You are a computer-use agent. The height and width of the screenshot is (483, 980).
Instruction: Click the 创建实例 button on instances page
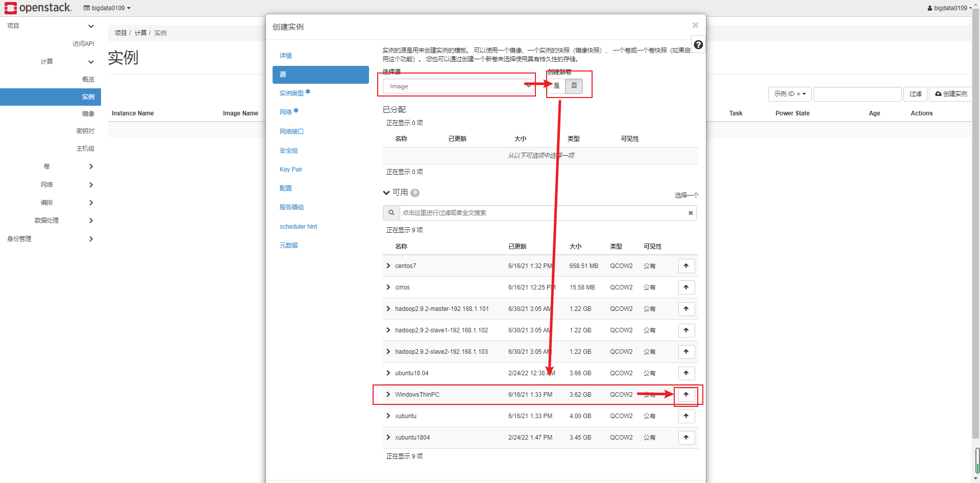point(950,94)
